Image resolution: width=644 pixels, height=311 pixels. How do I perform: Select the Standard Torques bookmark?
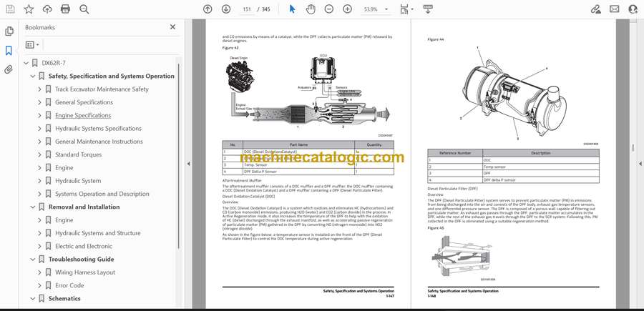[79, 154]
